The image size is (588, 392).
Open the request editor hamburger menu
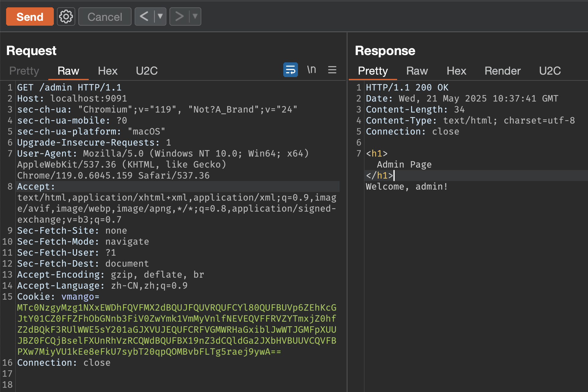(332, 70)
